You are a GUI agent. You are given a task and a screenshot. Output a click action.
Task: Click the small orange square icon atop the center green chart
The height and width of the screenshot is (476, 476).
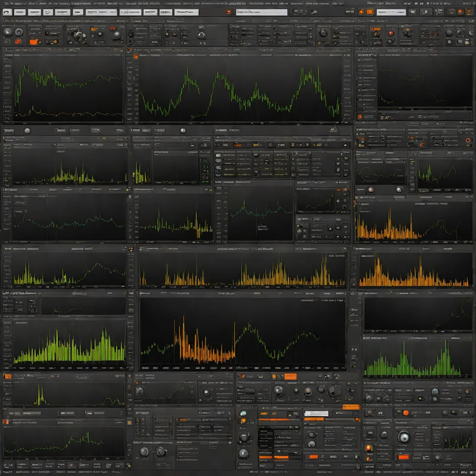(x=136, y=56)
